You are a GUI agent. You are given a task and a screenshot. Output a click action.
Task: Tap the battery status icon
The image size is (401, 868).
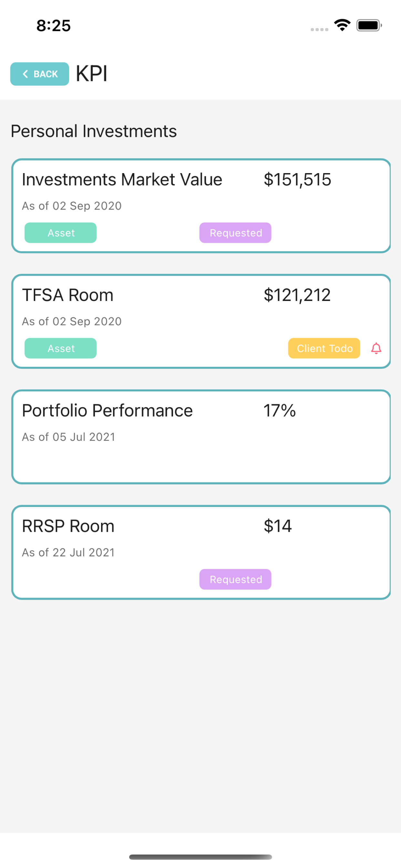(x=369, y=25)
